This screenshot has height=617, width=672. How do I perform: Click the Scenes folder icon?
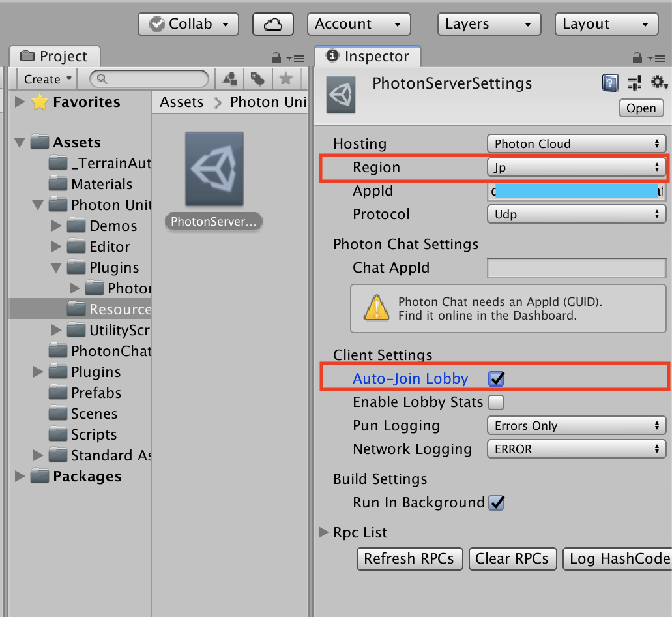(58, 414)
